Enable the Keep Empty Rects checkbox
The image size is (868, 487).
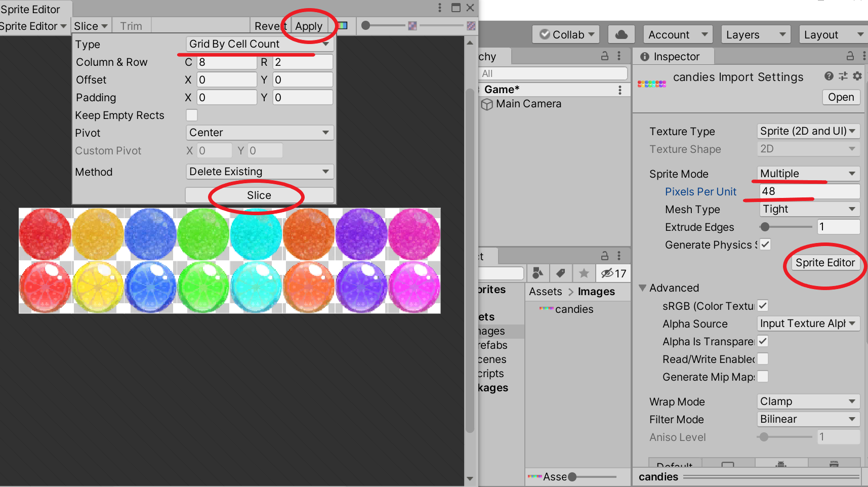192,115
